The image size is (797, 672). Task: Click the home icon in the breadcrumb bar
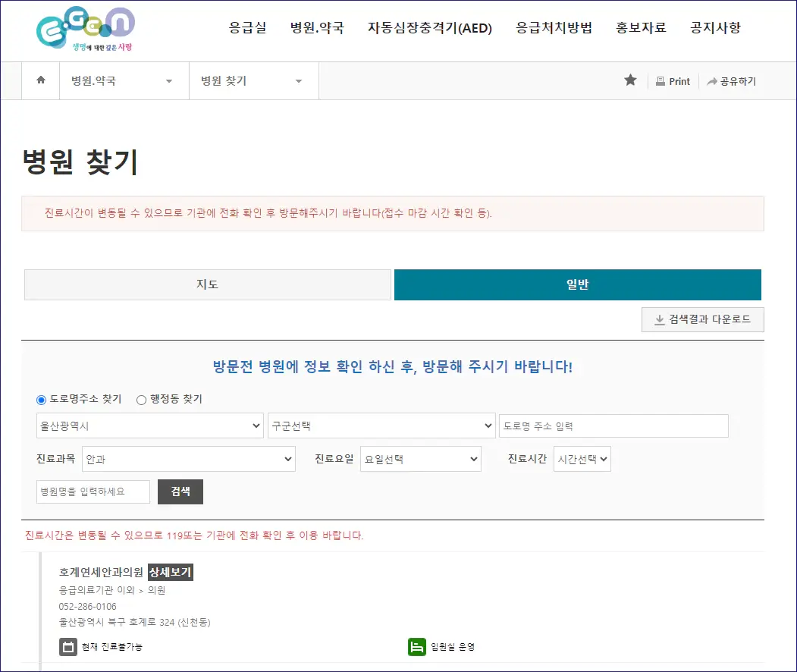click(x=39, y=80)
